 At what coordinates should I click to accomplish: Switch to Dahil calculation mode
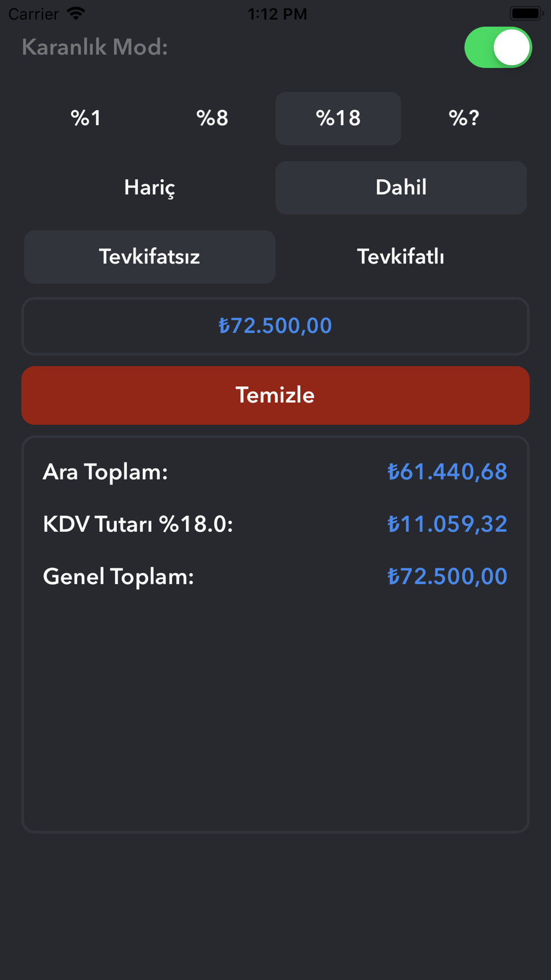click(401, 188)
